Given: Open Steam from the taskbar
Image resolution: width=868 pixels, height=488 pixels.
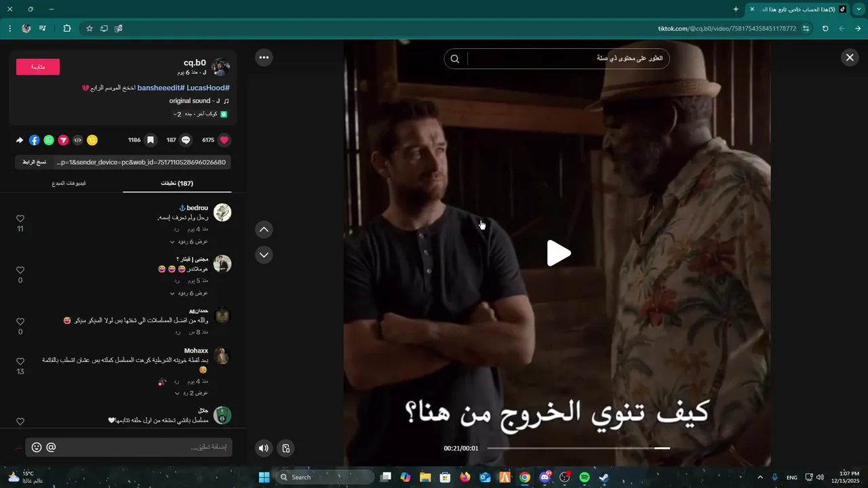Looking at the screenshot, I should point(604,477).
